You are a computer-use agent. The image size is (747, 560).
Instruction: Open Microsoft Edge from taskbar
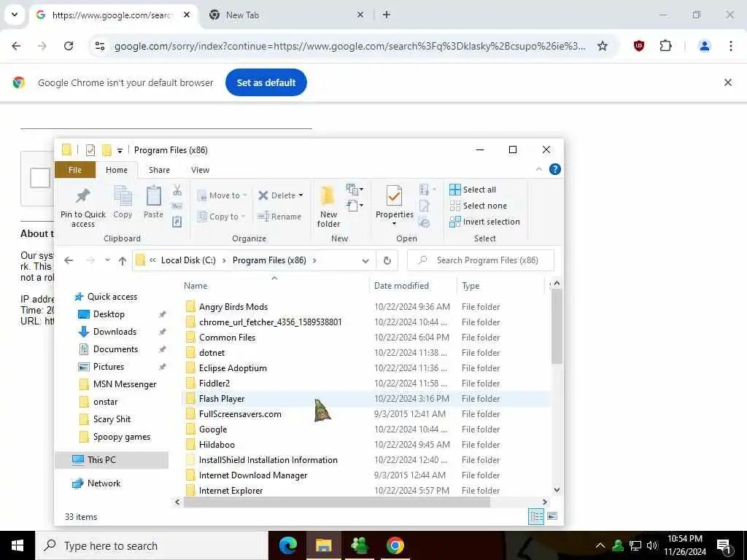point(287,545)
